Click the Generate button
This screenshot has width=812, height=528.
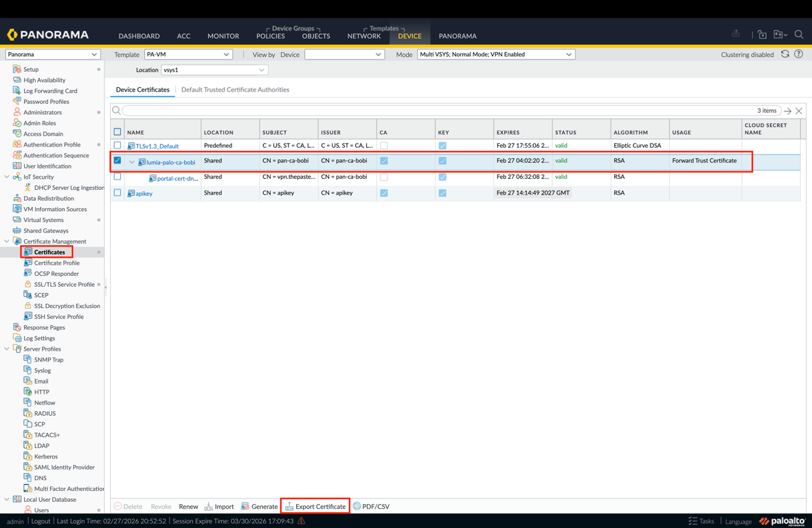260,506
